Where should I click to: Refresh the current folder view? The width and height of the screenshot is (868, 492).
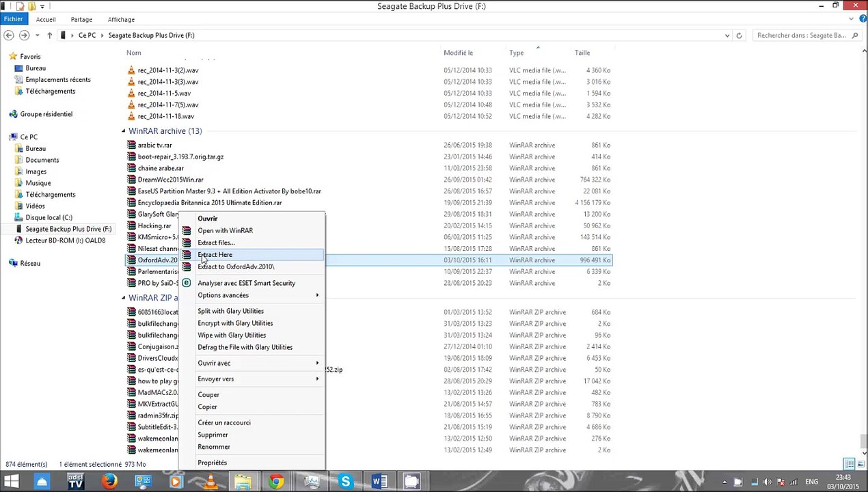pos(739,35)
